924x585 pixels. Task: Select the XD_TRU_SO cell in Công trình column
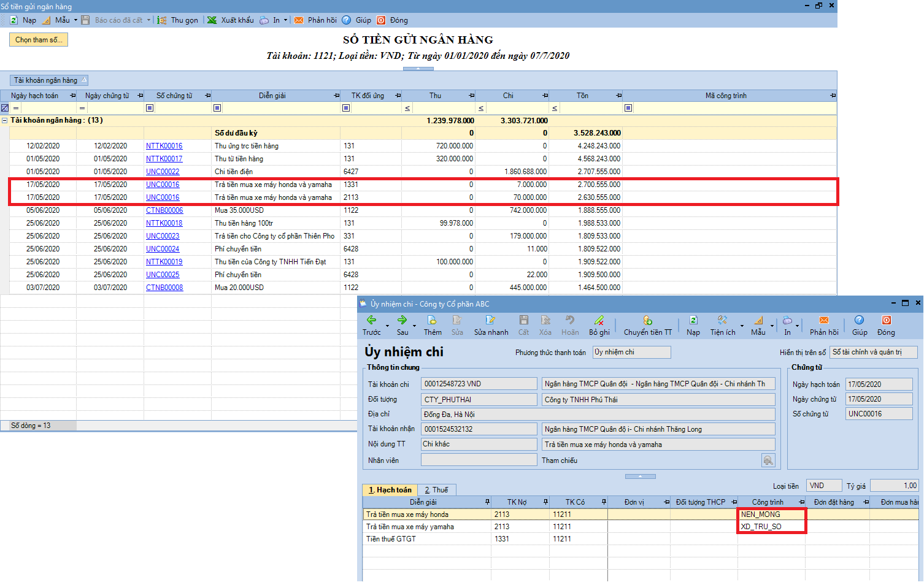(x=771, y=527)
